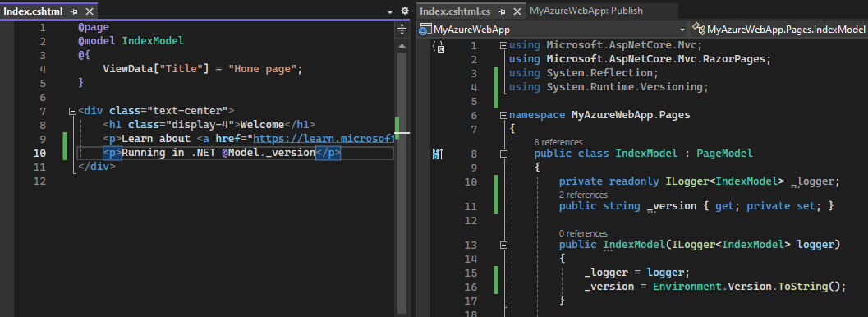Collapse the div text-center block
The height and width of the screenshot is (317, 868).
[x=72, y=111]
